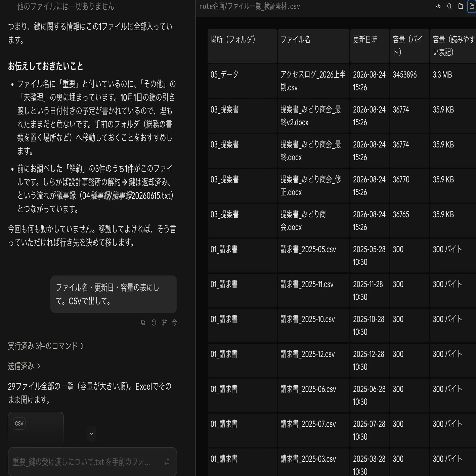Viewport: 476px width, 476px height.
Task: Select the アクセスログ_2026上半期.csv cell
Action: click(x=313, y=81)
